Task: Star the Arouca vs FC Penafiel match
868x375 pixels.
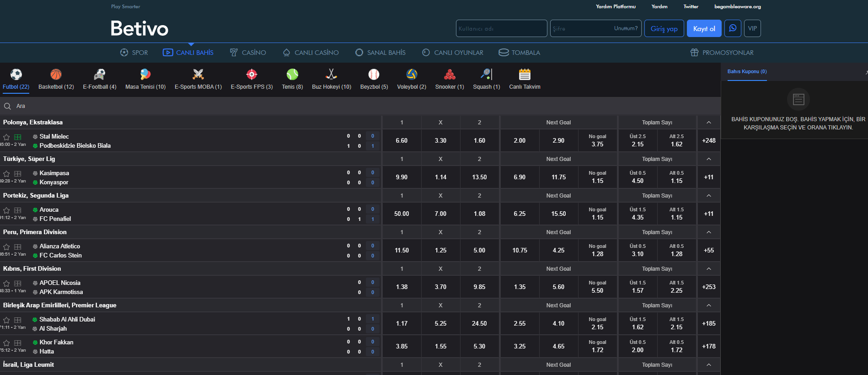Action: (6, 210)
